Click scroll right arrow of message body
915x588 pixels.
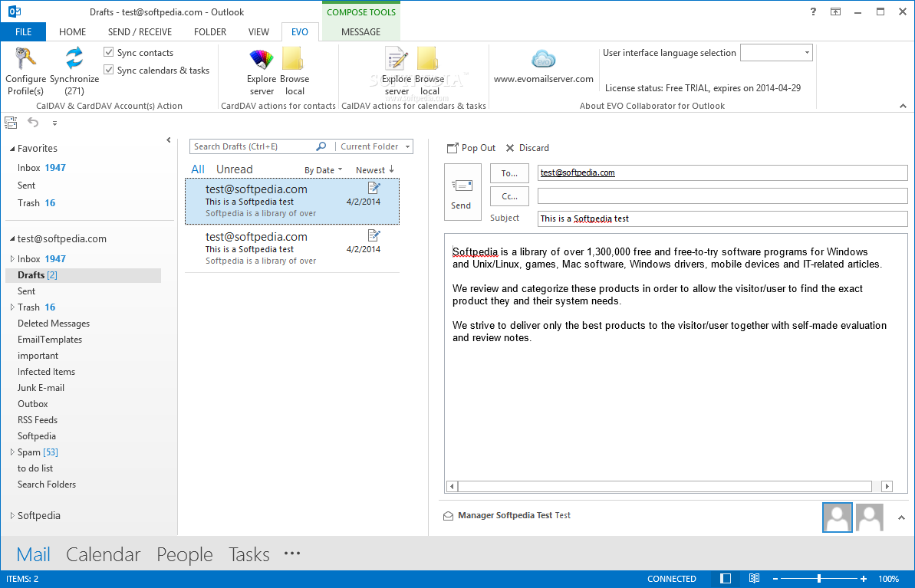tap(887, 487)
